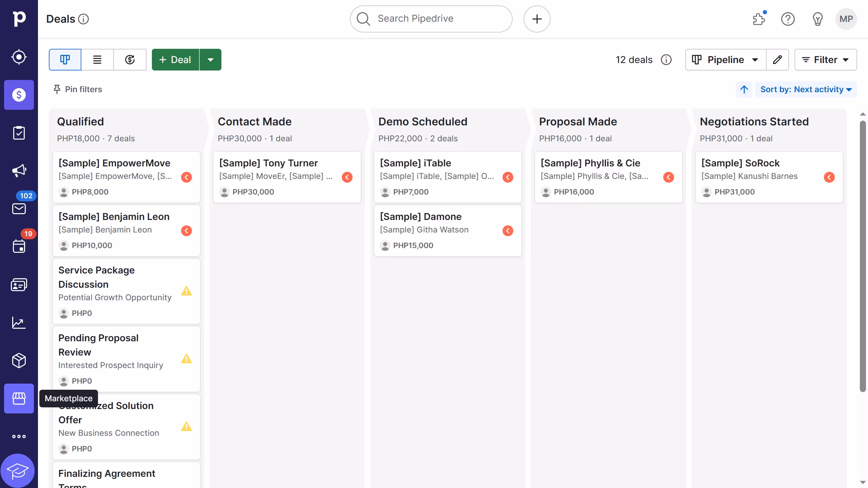
Task: Switch to the deals forecast view icon
Action: (x=130, y=60)
